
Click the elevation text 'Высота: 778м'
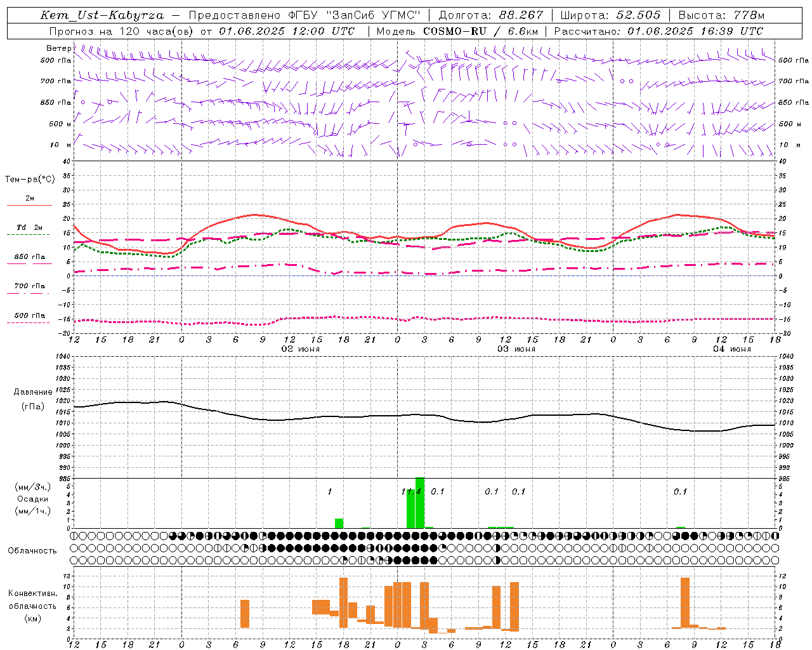721,15
